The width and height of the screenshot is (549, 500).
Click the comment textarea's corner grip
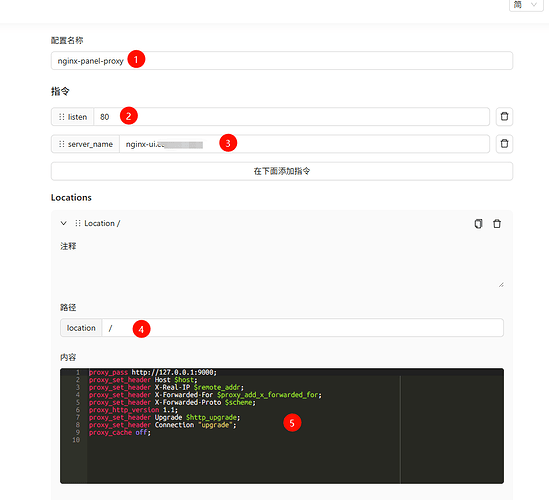click(501, 285)
